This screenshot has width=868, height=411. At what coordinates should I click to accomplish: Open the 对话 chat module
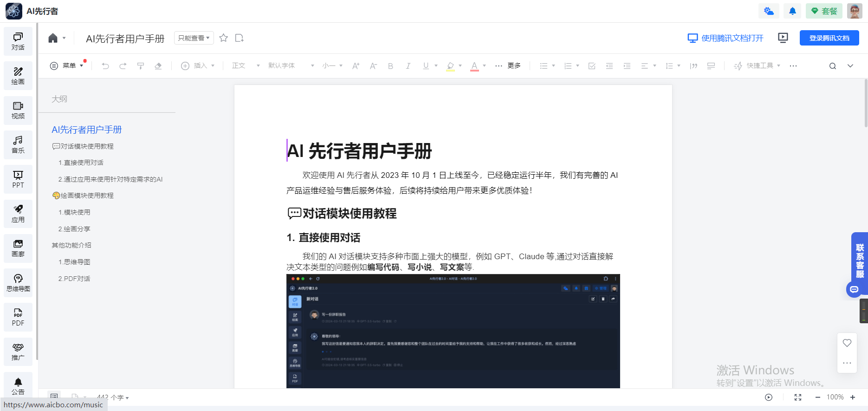point(18,41)
